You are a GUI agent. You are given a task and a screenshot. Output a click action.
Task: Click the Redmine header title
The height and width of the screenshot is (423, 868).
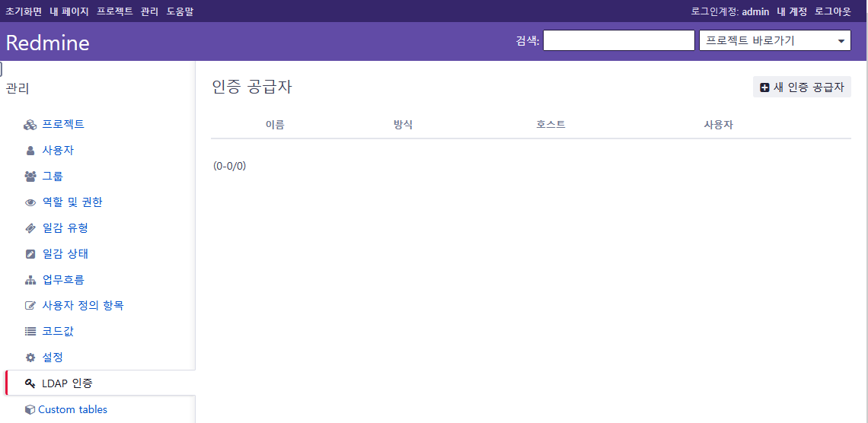pyautogui.click(x=48, y=43)
